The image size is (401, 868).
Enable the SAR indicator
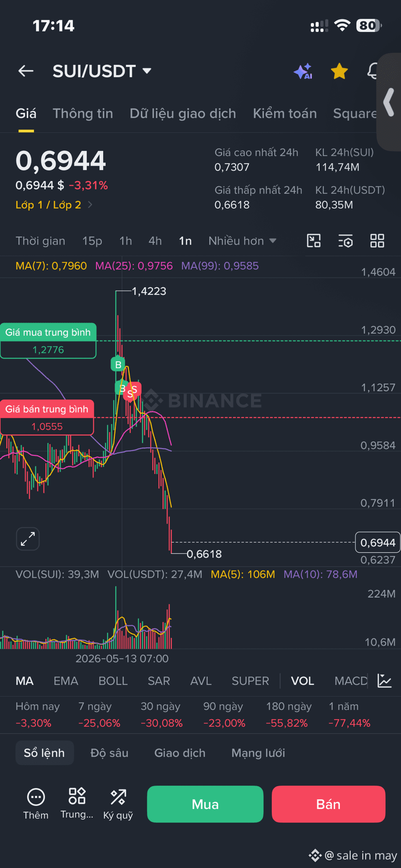[x=159, y=681]
